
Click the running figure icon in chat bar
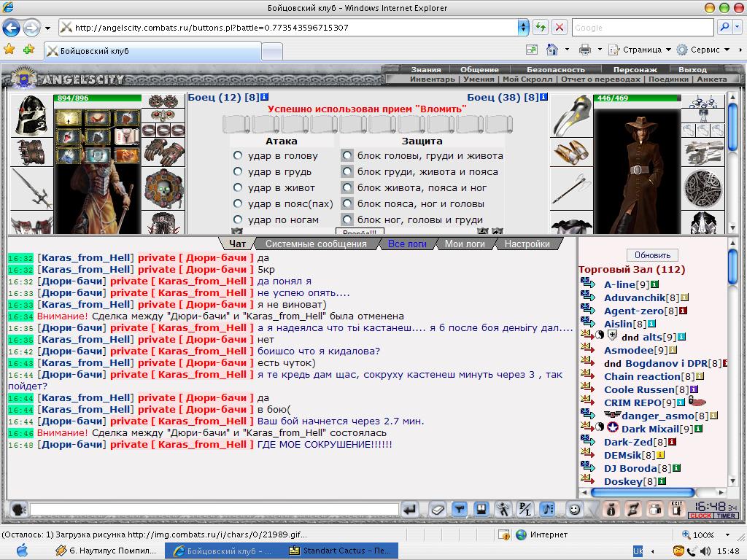pos(503,510)
